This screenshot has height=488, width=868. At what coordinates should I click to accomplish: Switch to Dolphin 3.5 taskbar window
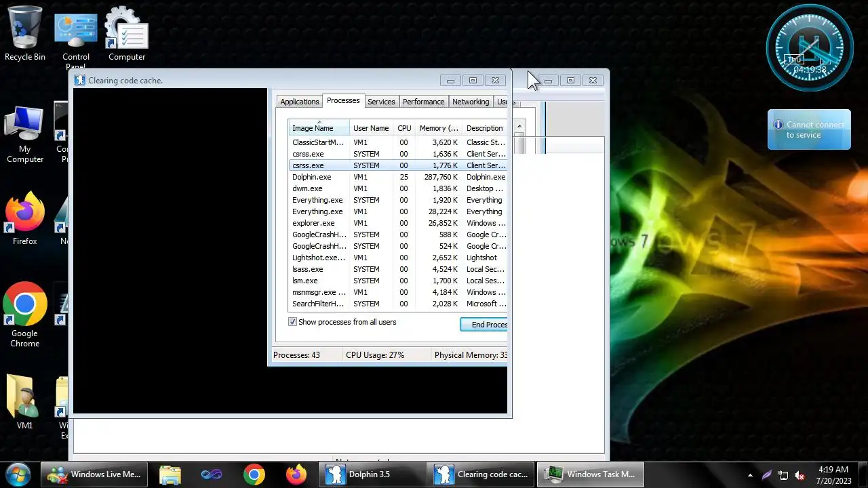[x=372, y=474]
